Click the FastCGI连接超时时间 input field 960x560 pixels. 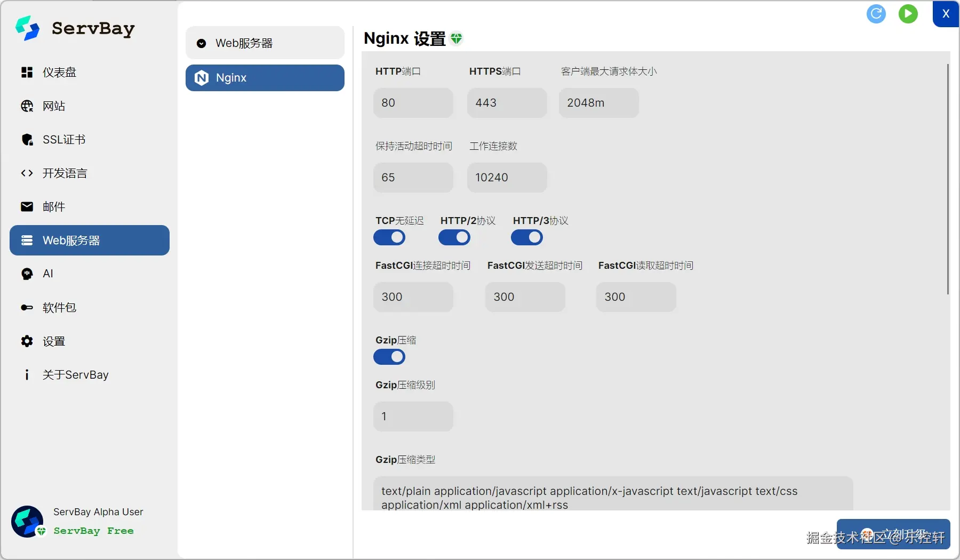click(413, 297)
